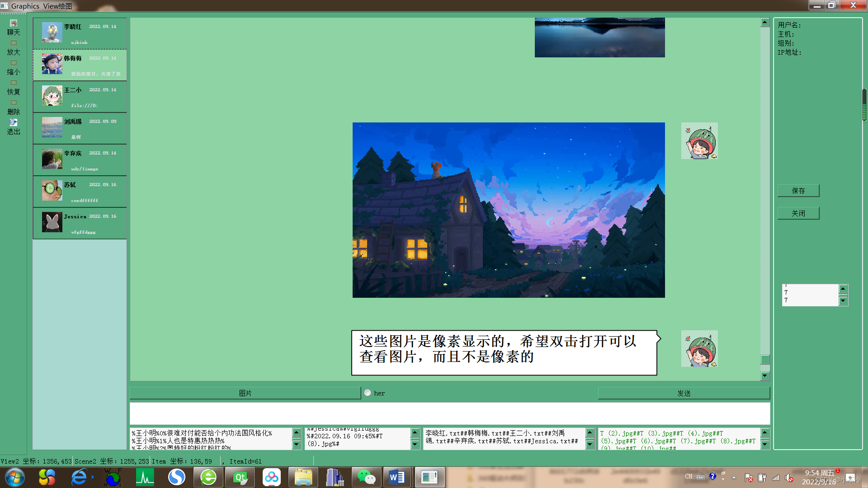
Task: Click the 退出 exit icon
Action: pos(14,122)
